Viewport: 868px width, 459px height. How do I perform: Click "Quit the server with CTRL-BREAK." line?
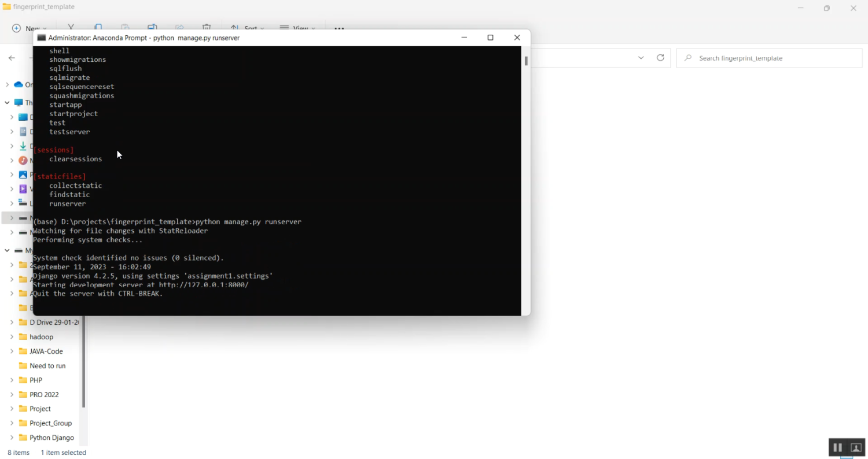point(98,294)
